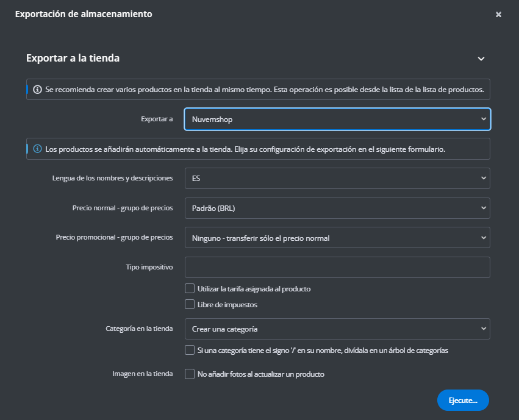519x420 pixels.
Task: Tick the 'Libre de impuestos' checkbox
Action: [190, 304]
